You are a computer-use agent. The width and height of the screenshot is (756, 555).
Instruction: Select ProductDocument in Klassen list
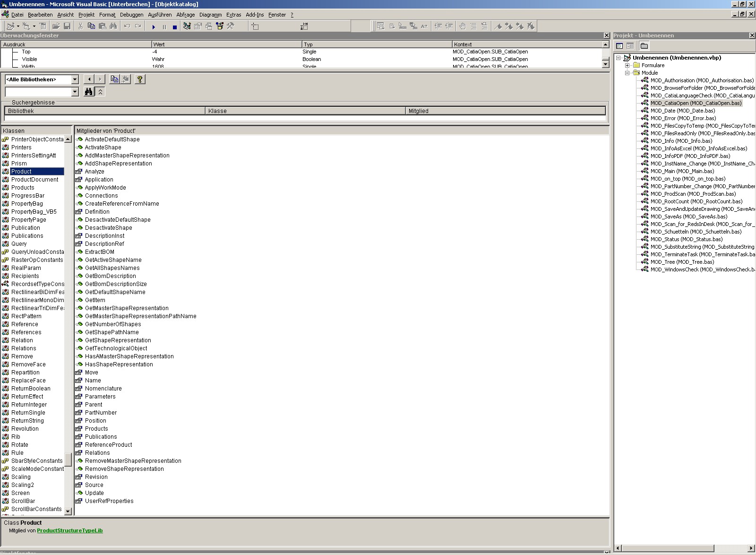[34, 180]
